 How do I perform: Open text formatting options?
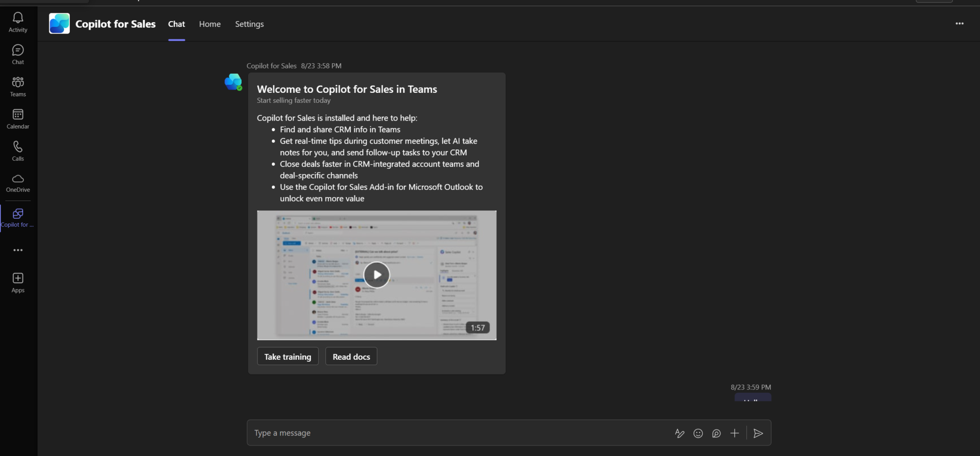coord(679,433)
